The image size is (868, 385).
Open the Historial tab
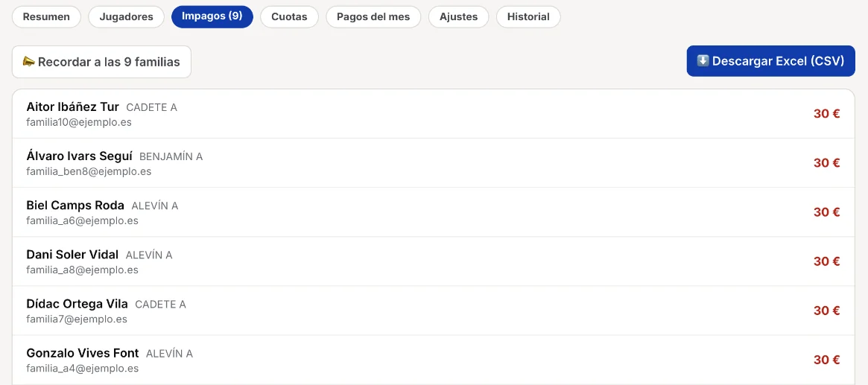pos(528,16)
